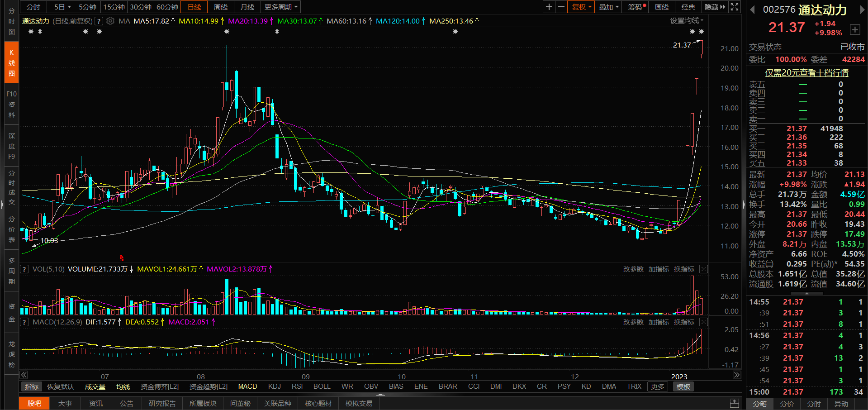This screenshot has width=868, height=410.
Task: Open the 公告 bottom tab
Action: click(127, 403)
